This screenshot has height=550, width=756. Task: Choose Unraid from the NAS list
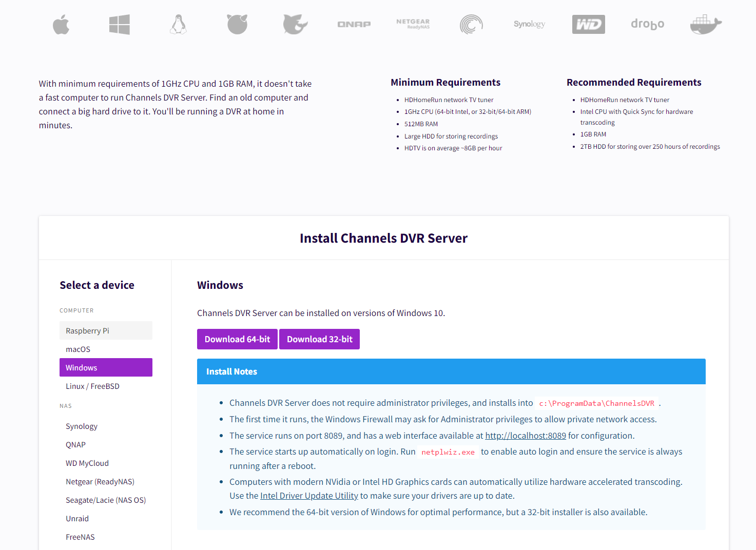77,519
